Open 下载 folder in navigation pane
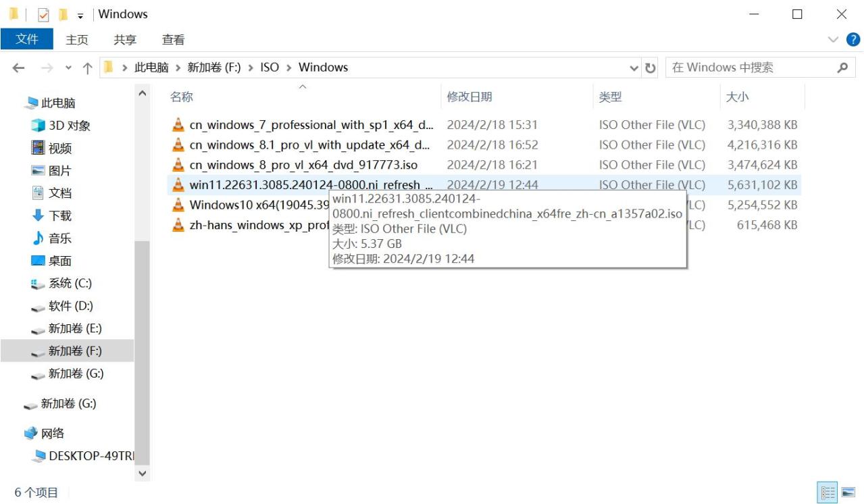Screen dimensions: 864x504 coord(60,216)
